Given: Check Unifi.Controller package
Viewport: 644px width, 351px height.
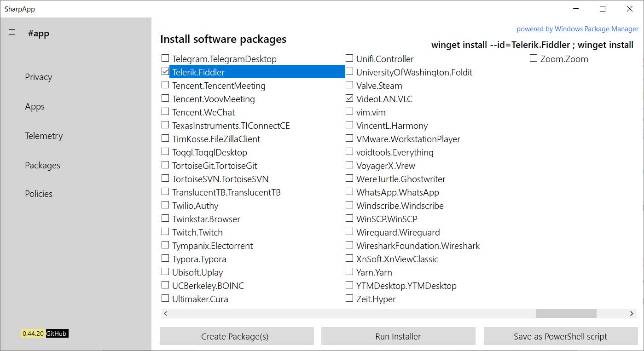Looking at the screenshot, I should [349, 58].
